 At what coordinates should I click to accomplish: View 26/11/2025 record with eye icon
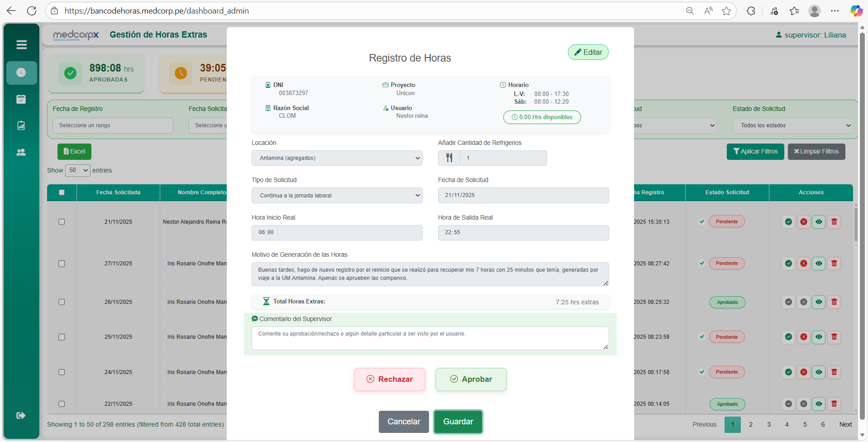[819, 302]
